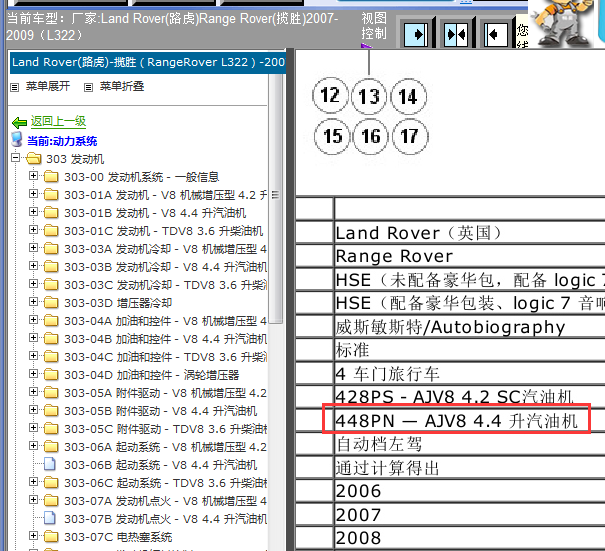Image resolution: width=605 pixels, height=551 pixels.
Task: Select 303-03C 发动机冷却 TDV8 3.6 item
Action: (166, 285)
